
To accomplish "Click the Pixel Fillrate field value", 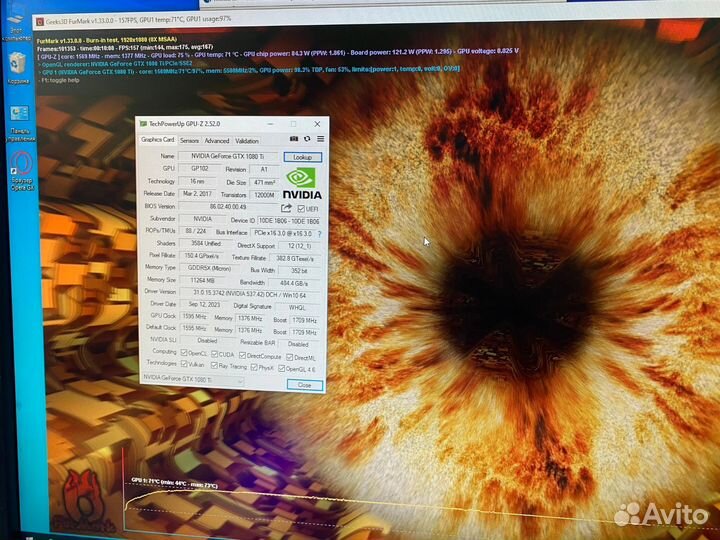I will 202,256.
